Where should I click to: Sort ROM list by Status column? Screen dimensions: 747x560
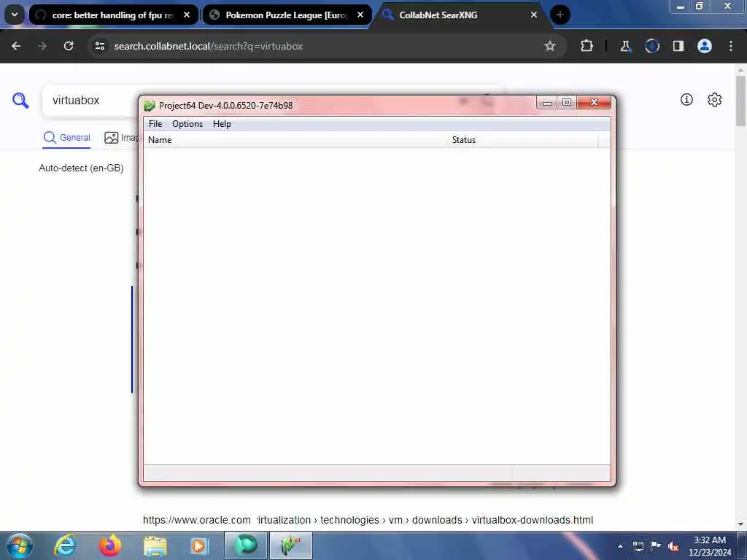click(x=523, y=140)
